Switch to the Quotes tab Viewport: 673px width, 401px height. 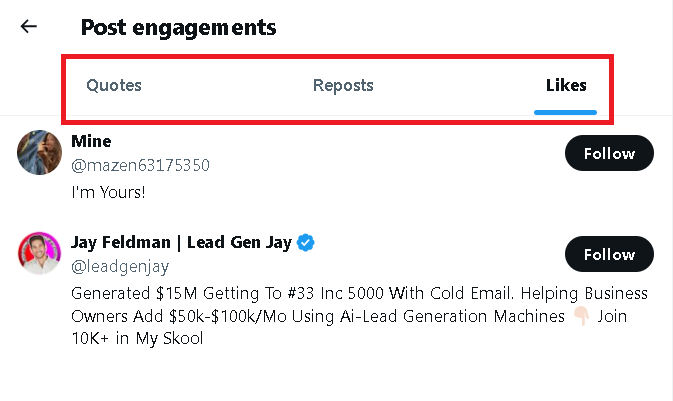114,86
